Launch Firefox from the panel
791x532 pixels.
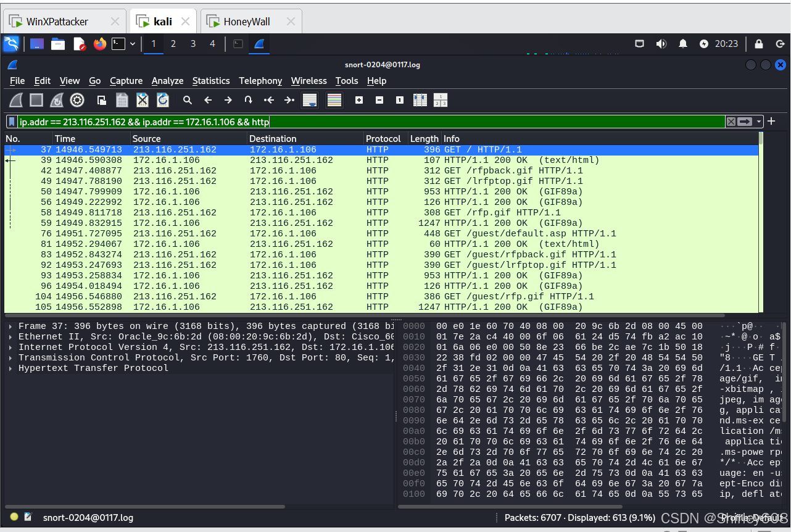pyautogui.click(x=99, y=44)
